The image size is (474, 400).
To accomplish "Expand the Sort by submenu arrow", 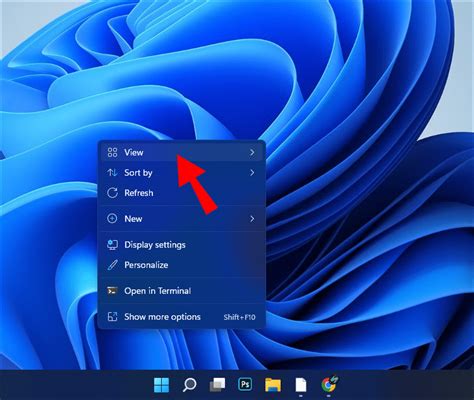I will pyautogui.click(x=252, y=173).
